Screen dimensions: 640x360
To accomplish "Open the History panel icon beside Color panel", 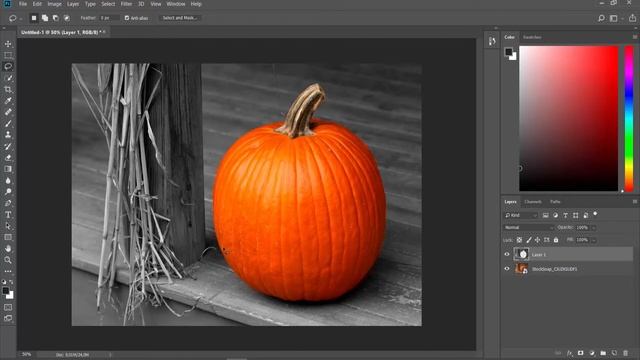I will [492, 41].
